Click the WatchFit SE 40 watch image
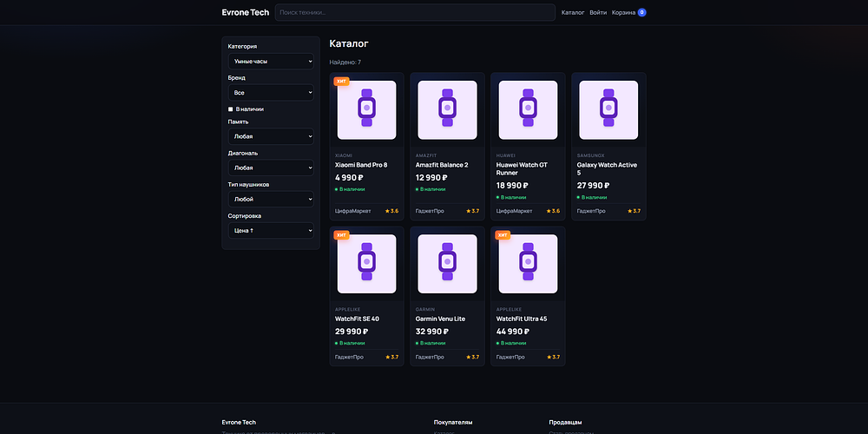 tap(366, 264)
